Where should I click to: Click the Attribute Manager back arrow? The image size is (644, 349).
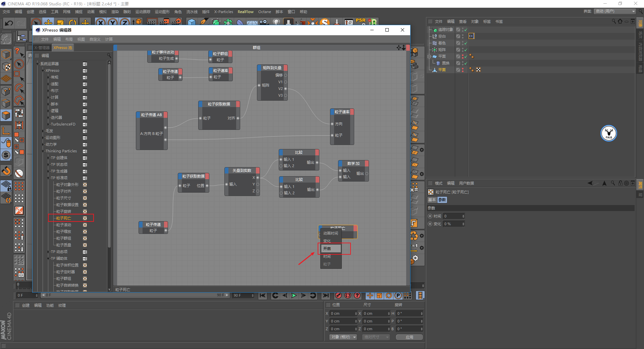coord(590,183)
